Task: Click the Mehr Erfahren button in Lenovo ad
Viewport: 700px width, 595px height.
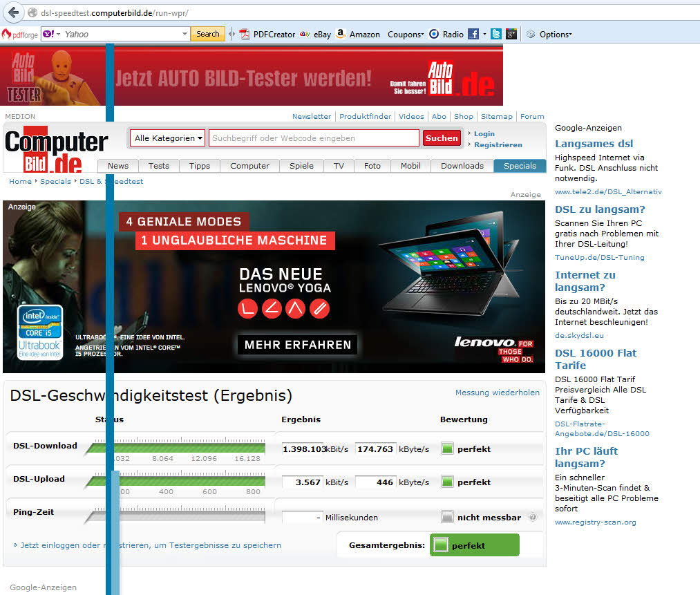Action: pos(297,345)
